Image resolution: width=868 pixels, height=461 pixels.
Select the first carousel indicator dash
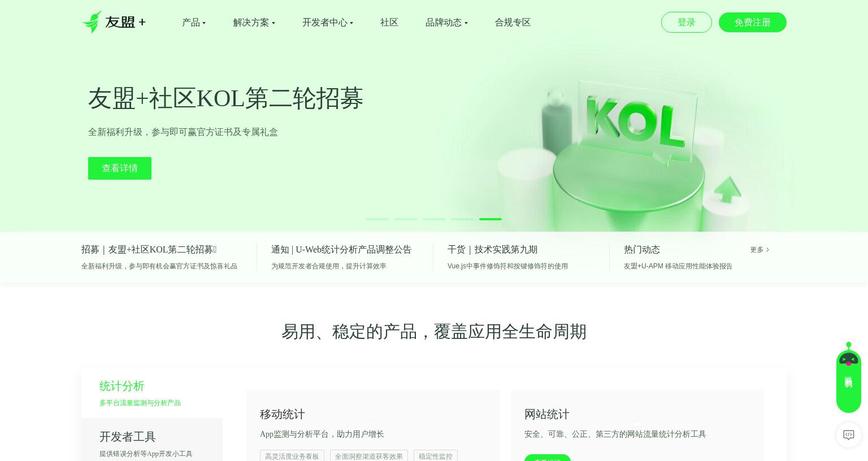tap(377, 219)
